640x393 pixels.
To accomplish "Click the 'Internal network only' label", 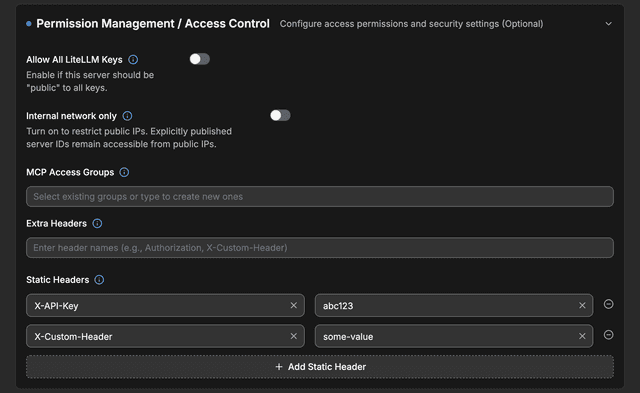I will coord(71,116).
